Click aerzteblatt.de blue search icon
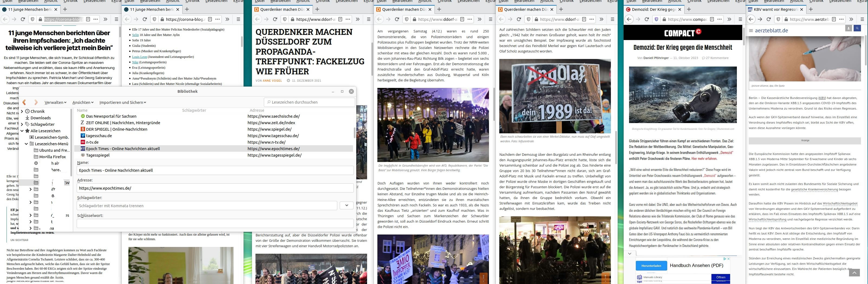Image resolution: width=868 pixels, height=284 pixels. pyautogui.click(x=857, y=28)
